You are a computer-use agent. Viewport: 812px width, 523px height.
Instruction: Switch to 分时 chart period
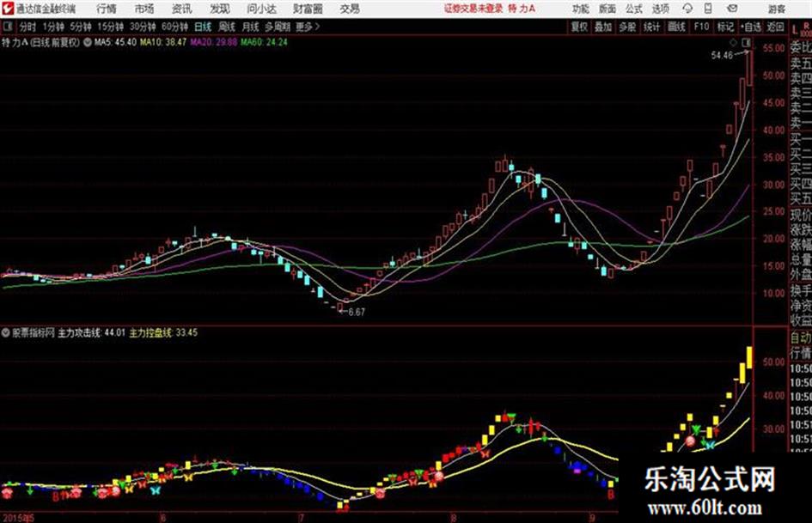[28, 27]
